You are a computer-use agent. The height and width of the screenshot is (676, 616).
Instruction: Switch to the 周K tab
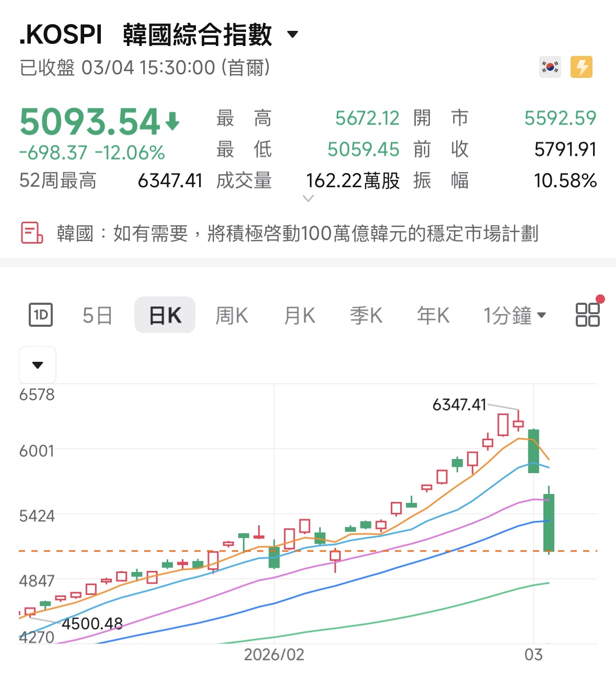point(231,314)
